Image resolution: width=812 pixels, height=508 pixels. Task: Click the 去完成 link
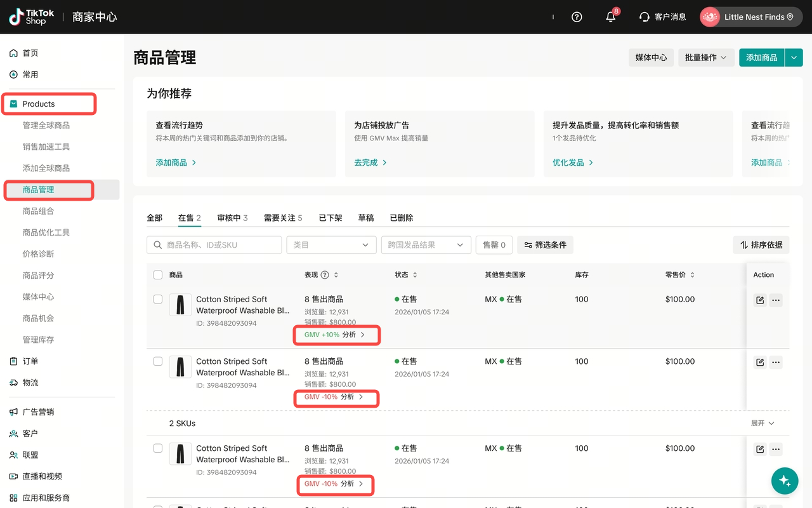370,163
